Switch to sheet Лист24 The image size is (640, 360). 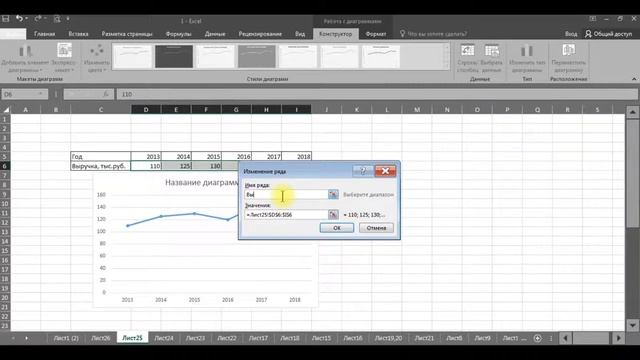[164, 338]
